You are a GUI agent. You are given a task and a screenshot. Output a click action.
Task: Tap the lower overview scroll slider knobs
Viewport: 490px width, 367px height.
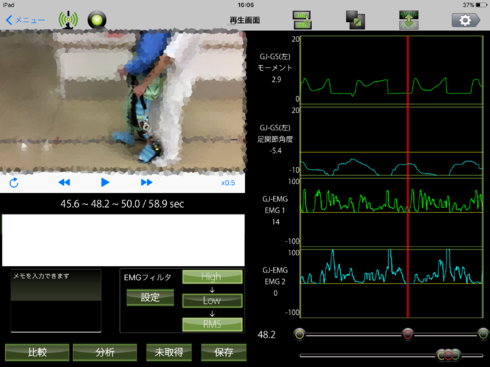(x=449, y=355)
